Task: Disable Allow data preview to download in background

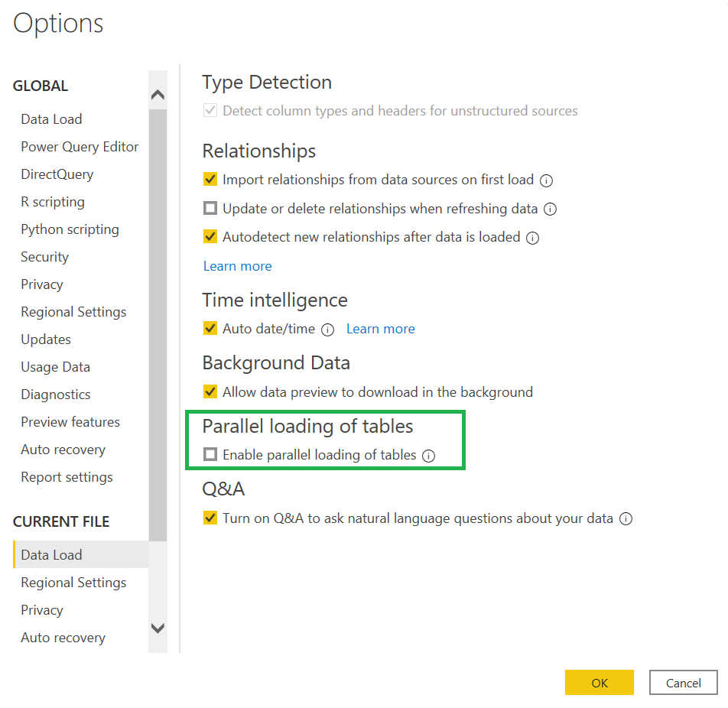Action: point(210,391)
